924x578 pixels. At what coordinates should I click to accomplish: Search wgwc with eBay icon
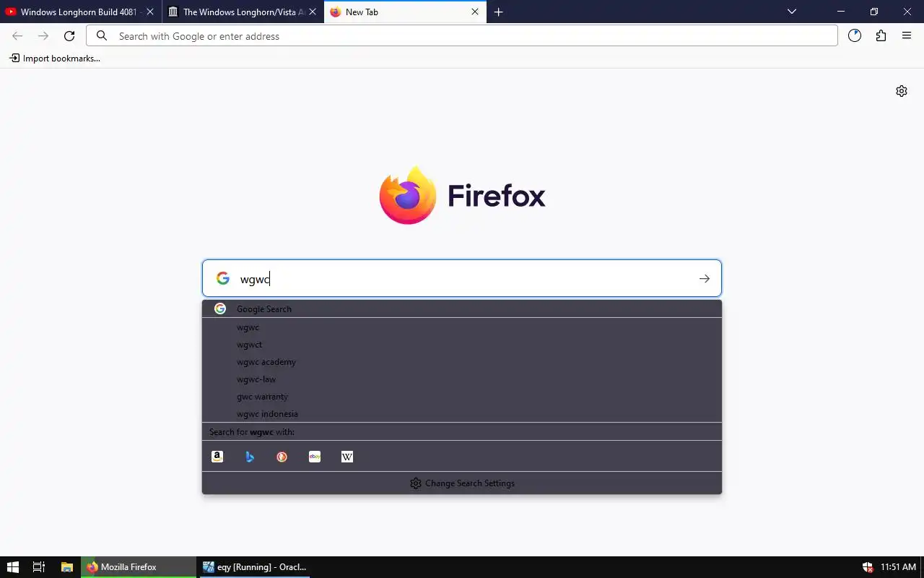pyautogui.click(x=315, y=457)
